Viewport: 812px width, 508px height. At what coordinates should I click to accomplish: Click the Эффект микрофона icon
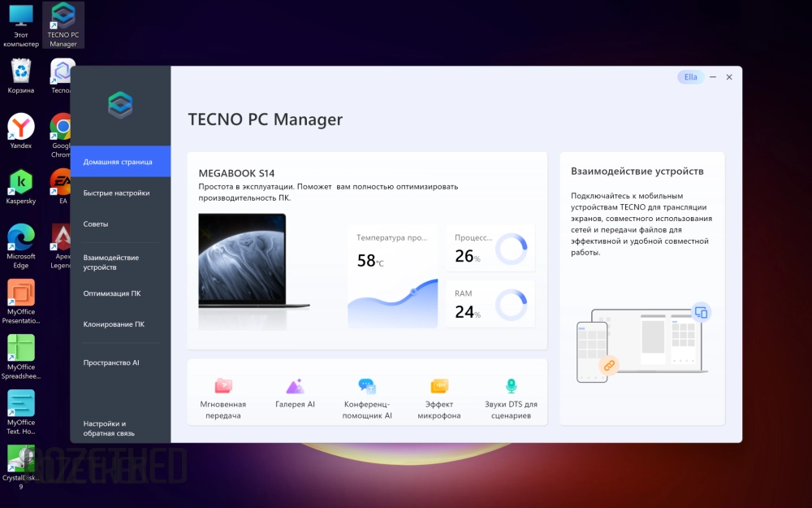click(439, 386)
